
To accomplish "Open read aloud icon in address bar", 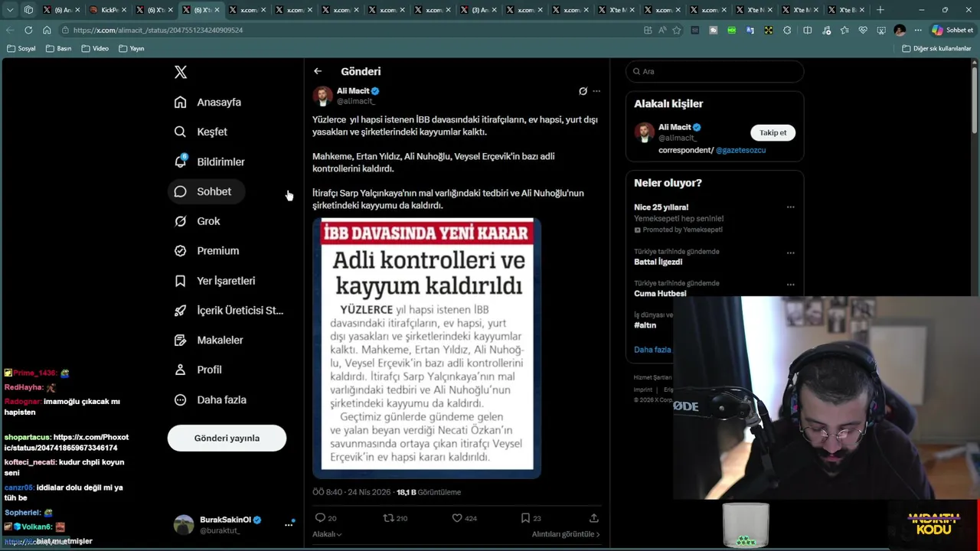I will point(662,30).
